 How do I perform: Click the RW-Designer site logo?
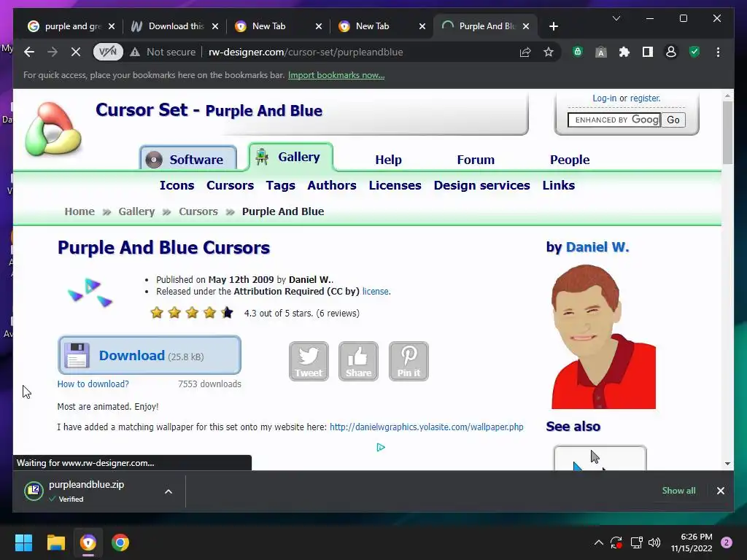(x=53, y=128)
